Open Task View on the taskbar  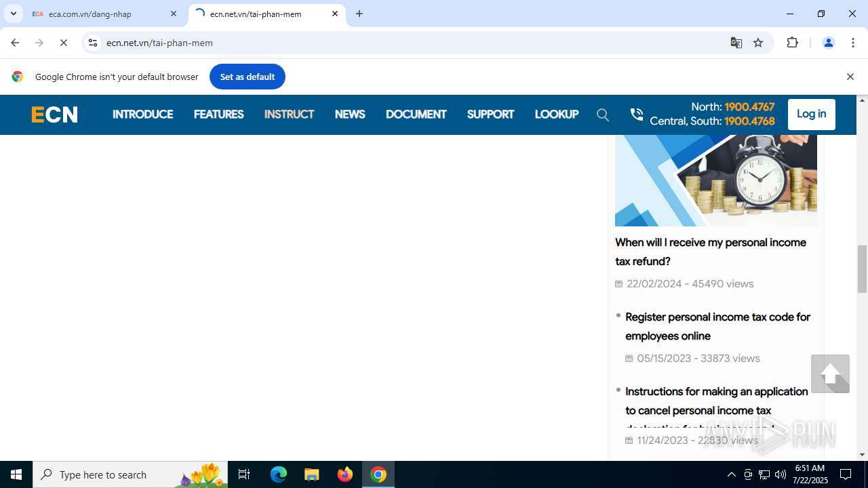(244, 474)
